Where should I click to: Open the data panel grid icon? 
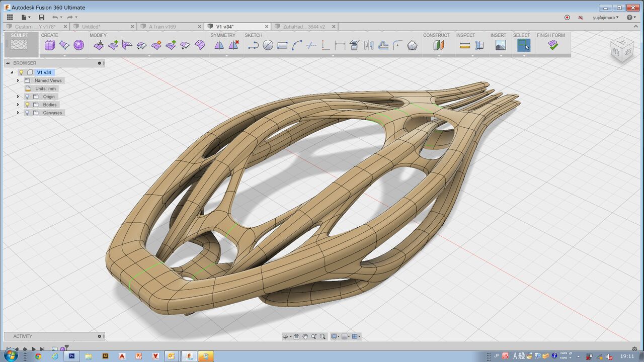tap(10, 17)
